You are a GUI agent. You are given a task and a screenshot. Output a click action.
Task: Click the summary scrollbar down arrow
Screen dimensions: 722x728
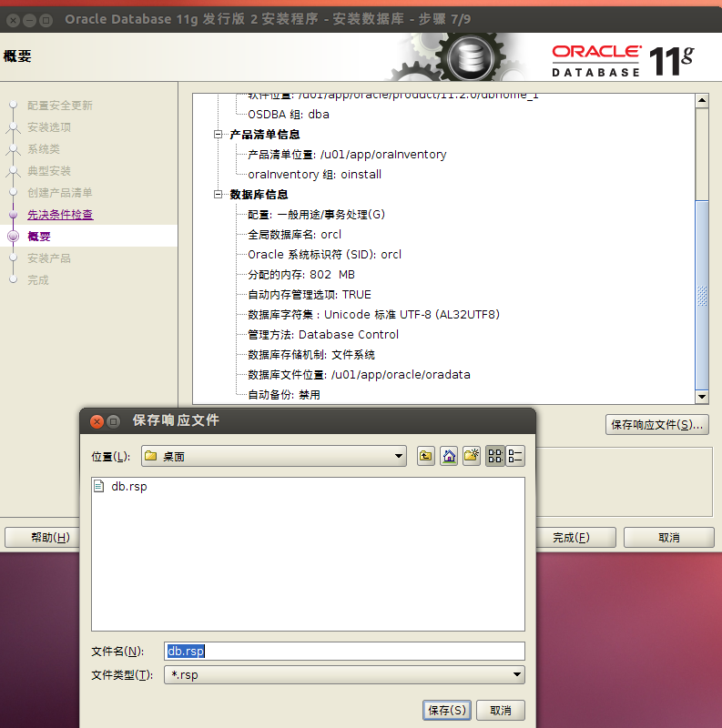702,397
